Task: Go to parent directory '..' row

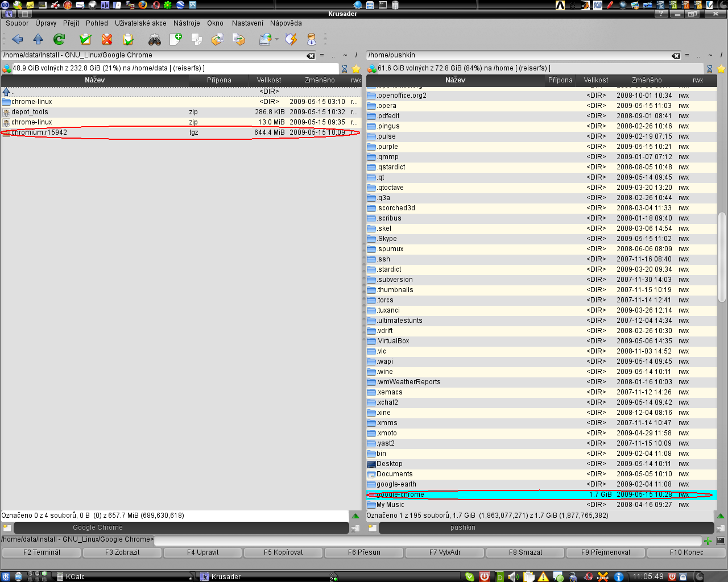Action: coord(180,92)
